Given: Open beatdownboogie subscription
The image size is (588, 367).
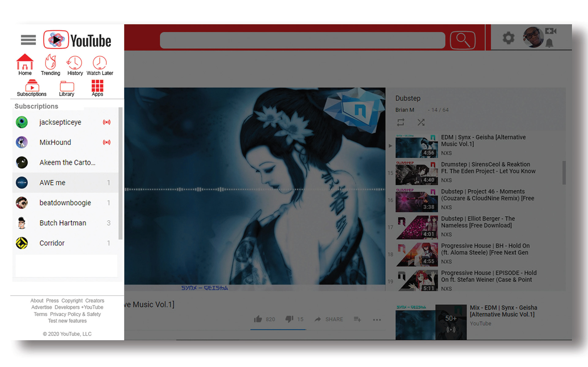Looking at the screenshot, I should tap(65, 203).
